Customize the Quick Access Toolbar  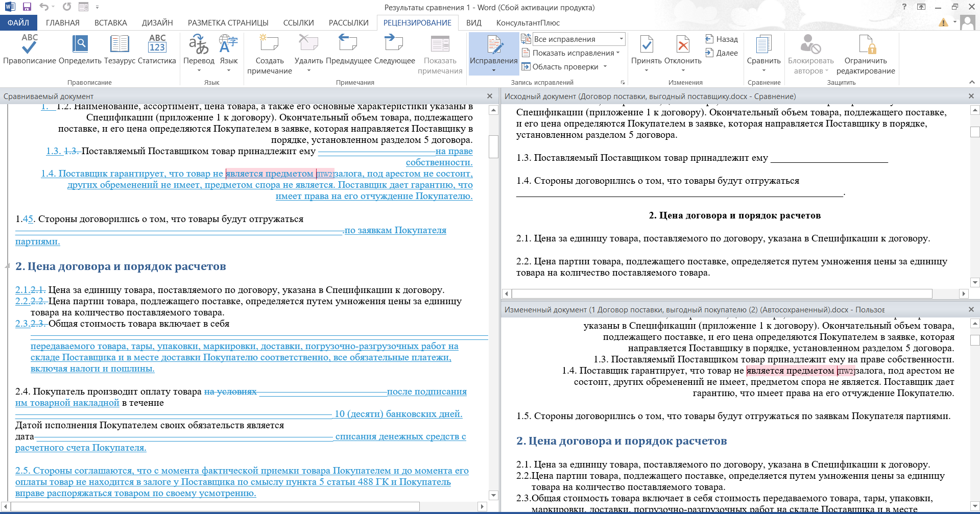tap(97, 7)
